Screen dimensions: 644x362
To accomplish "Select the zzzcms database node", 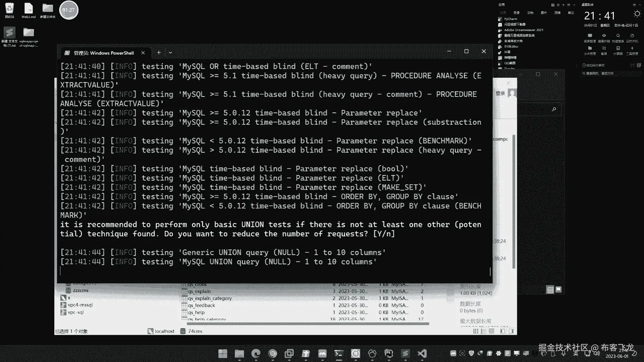I will click(x=80, y=290).
